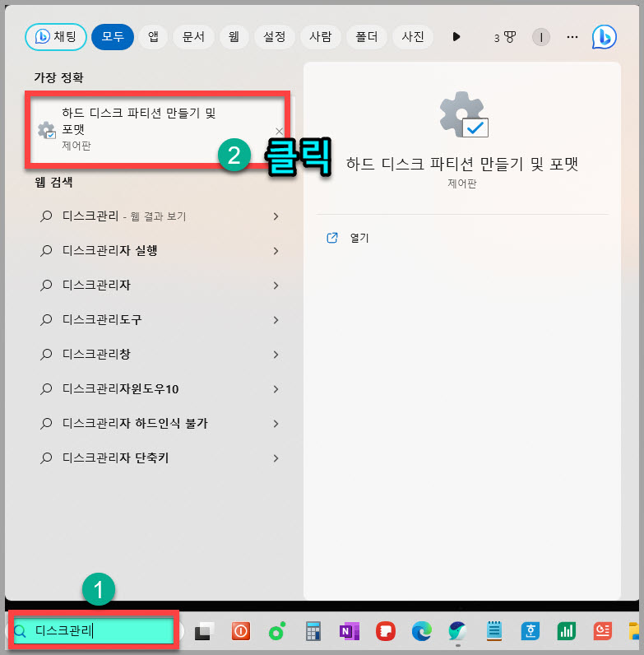The width and height of the screenshot is (644, 655).
Task: Launch Microsoft Edge from the taskbar
Action: [422, 631]
